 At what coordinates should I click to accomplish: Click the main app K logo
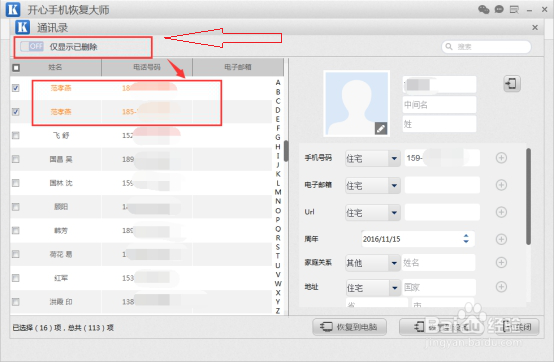pyautogui.click(x=13, y=10)
